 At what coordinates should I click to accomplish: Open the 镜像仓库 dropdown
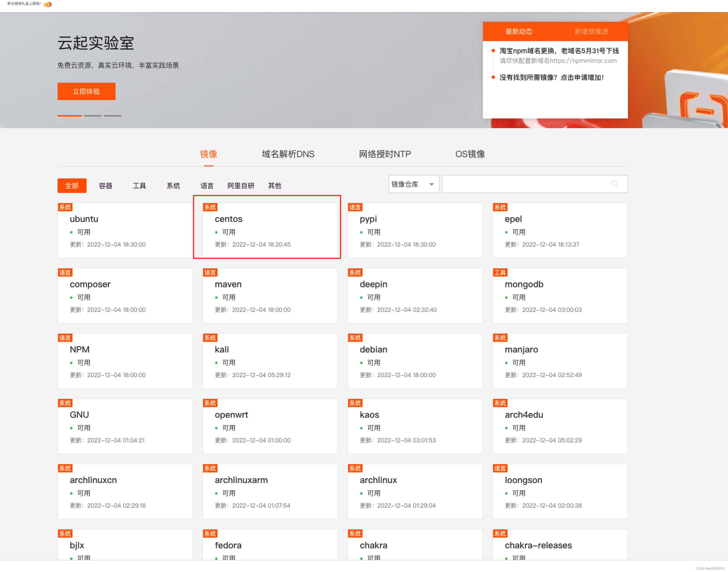414,184
